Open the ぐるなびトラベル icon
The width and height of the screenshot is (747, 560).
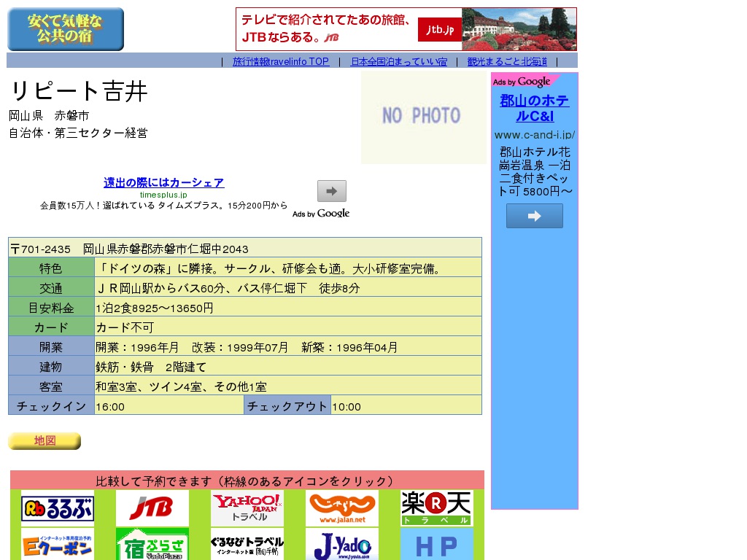247,544
